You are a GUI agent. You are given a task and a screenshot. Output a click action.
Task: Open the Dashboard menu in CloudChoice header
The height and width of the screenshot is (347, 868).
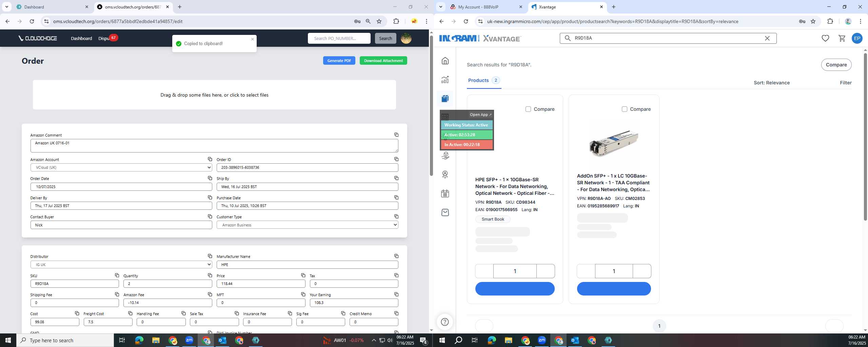coord(81,38)
